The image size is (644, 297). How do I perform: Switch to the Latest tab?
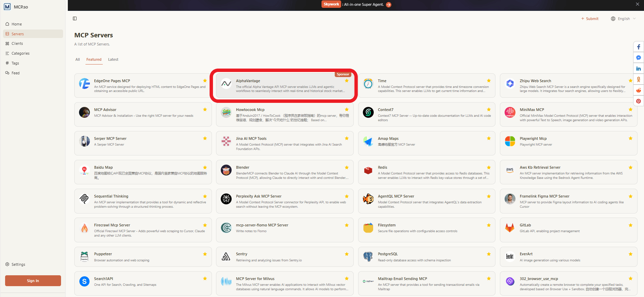pyautogui.click(x=113, y=59)
